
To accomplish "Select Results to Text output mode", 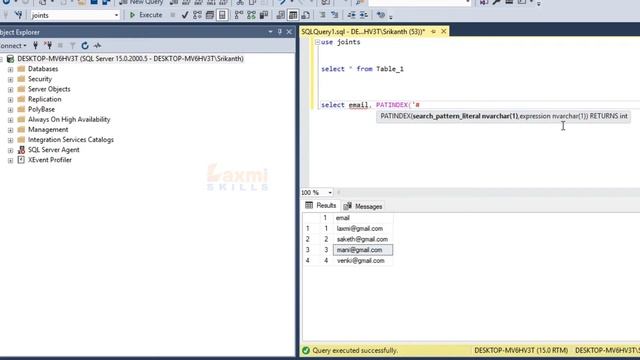I will click(280, 15).
